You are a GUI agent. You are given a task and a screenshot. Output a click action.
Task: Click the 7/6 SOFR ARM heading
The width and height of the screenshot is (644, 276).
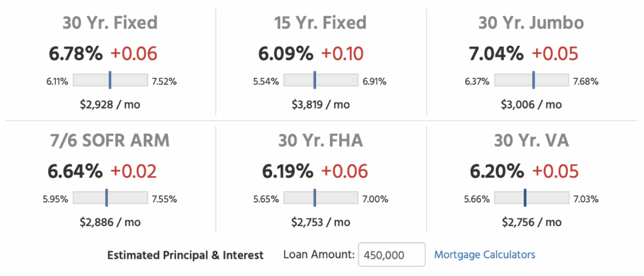[x=110, y=140]
